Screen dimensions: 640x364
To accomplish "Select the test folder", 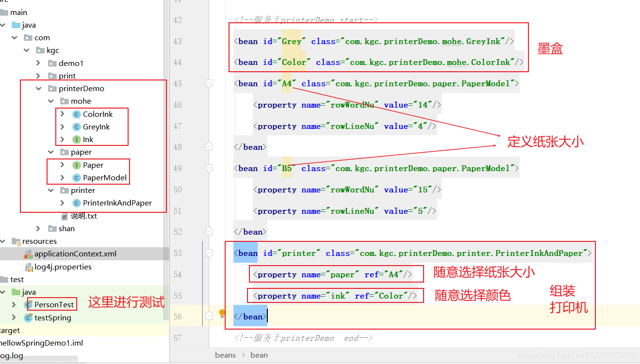I will click(17, 279).
